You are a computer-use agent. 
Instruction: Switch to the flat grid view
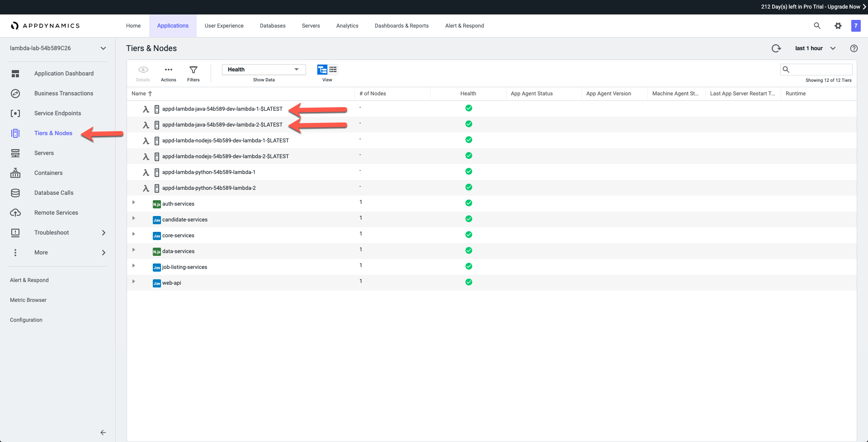pos(333,70)
